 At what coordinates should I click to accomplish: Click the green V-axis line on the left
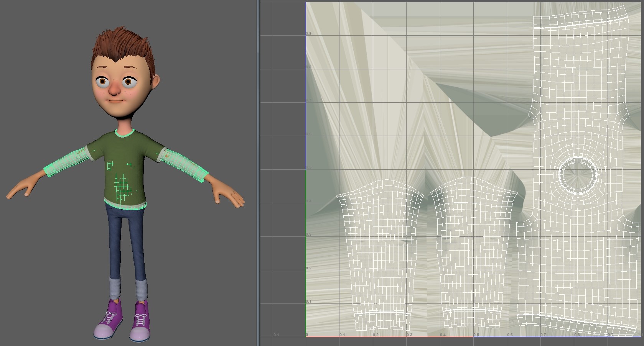(306, 249)
